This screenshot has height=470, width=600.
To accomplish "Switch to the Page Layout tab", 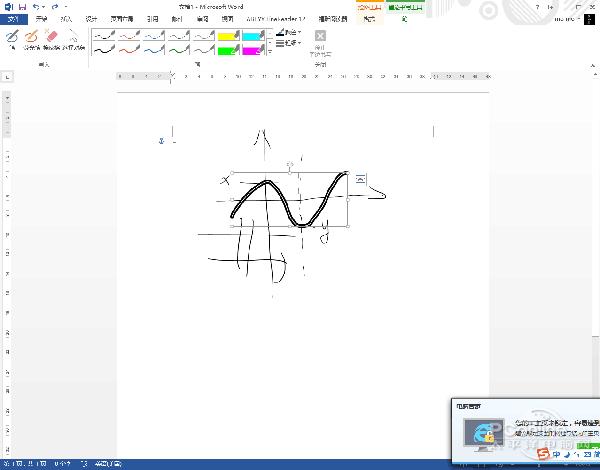I will click(122, 19).
